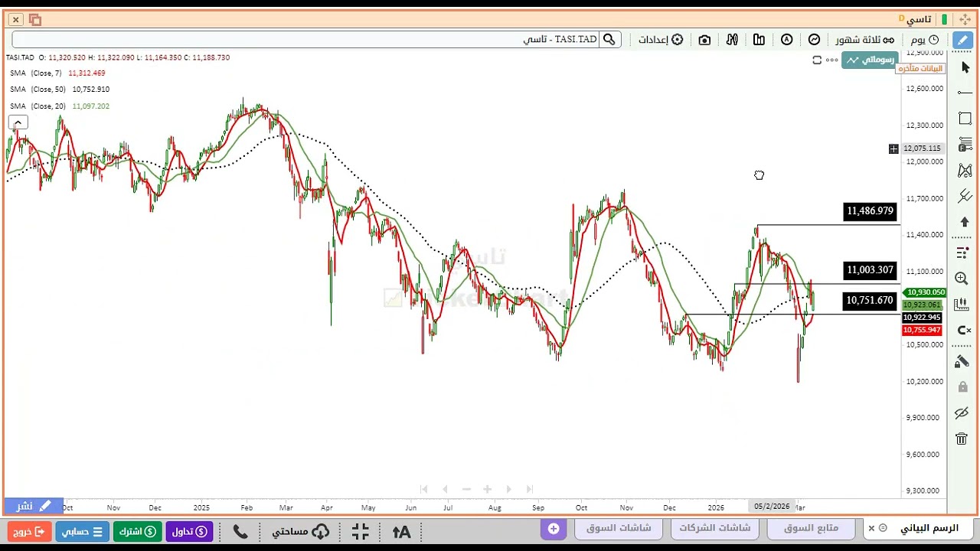Select the Fibonacci retracement tool

tap(965, 145)
